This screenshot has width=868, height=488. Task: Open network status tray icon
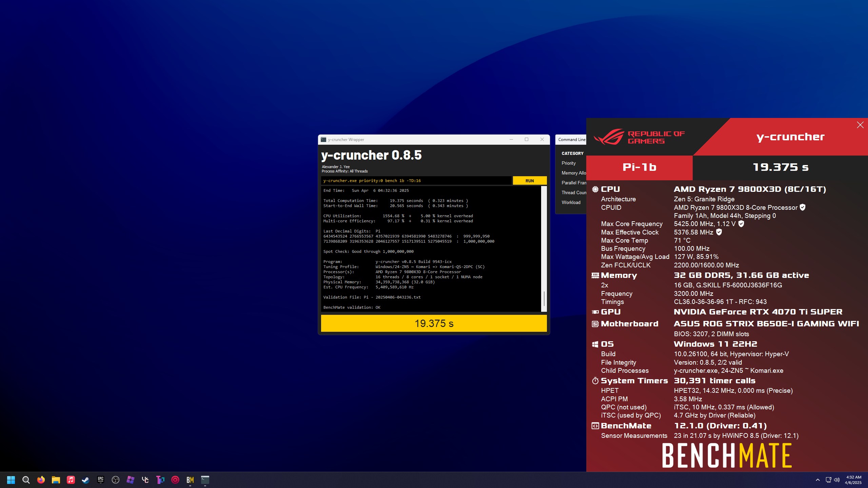pos(828,480)
